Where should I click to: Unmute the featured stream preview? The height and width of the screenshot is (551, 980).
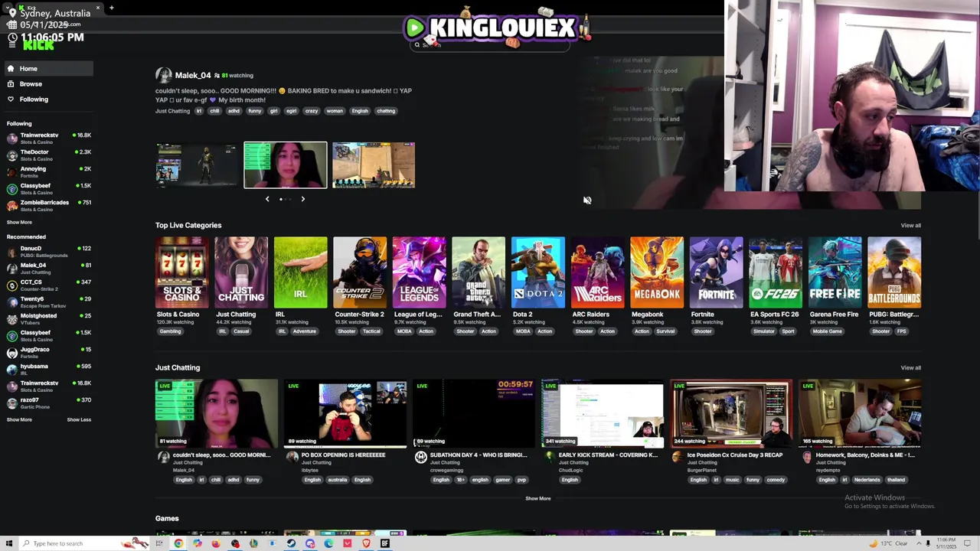click(587, 201)
